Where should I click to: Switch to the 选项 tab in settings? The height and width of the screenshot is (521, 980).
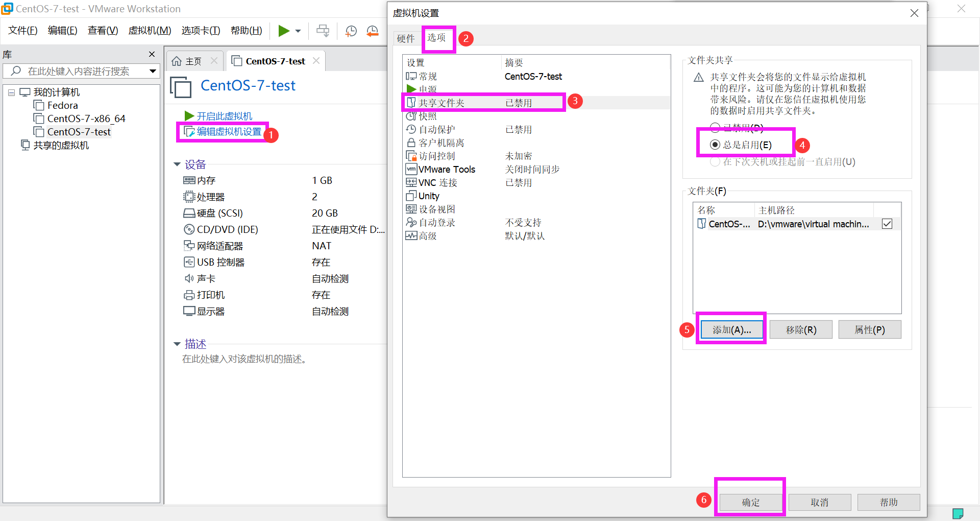(437, 38)
